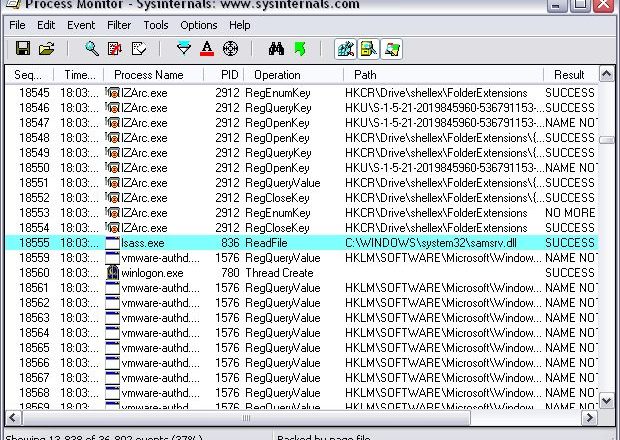Click the target crosshair icon

click(231, 49)
